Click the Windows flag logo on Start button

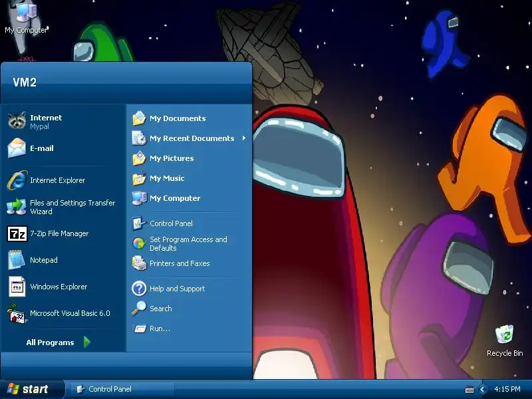(13, 389)
